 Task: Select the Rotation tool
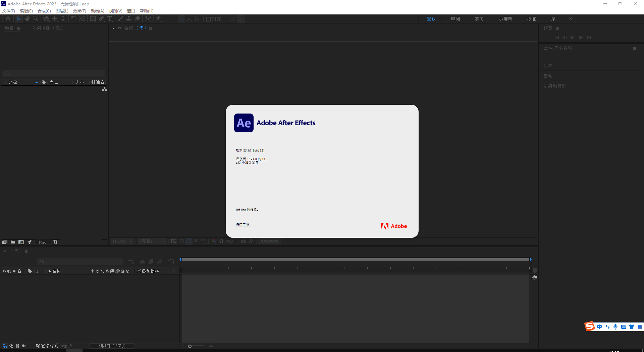coord(73,19)
